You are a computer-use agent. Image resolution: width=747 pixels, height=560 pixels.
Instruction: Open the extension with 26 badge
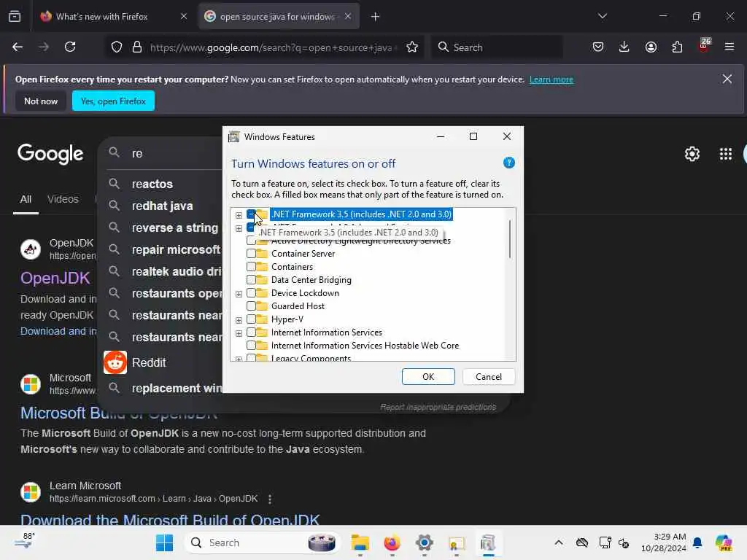(x=704, y=46)
